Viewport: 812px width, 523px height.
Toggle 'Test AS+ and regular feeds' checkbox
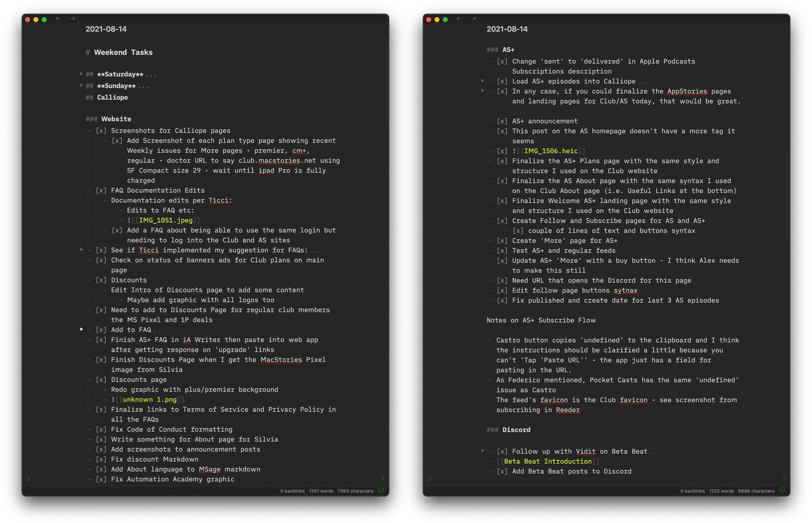point(502,250)
